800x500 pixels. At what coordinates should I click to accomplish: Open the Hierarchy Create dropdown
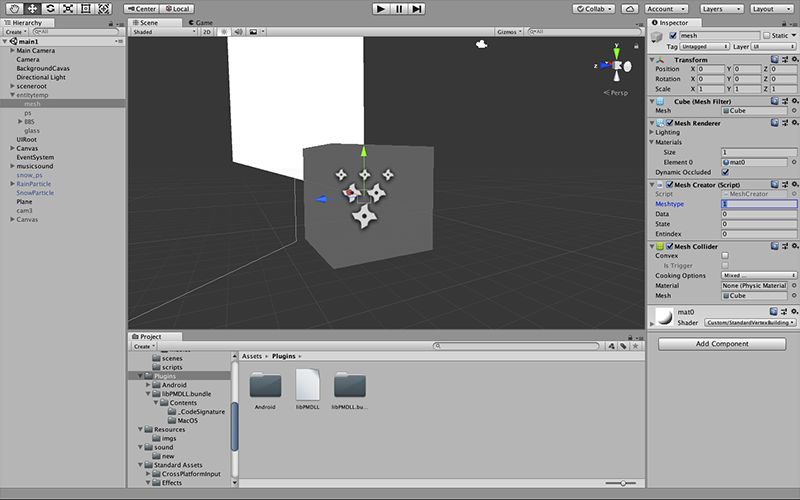coord(16,32)
